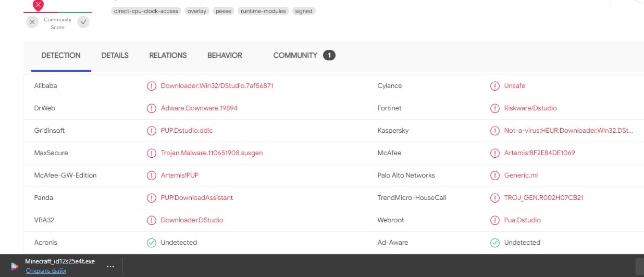Click the Downloader:Win32/DStudio.7af56871 result
The width and height of the screenshot is (644, 277).
pos(217,86)
